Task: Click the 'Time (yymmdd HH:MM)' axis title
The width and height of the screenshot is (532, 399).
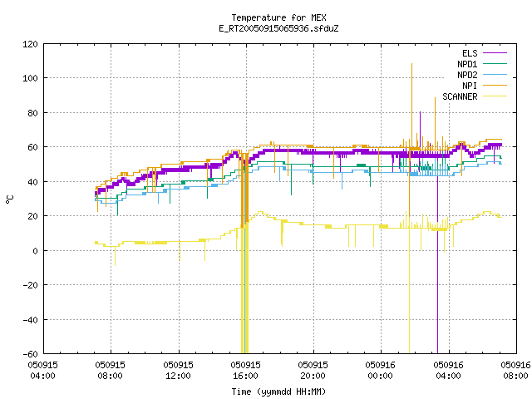Action: point(278,392)
